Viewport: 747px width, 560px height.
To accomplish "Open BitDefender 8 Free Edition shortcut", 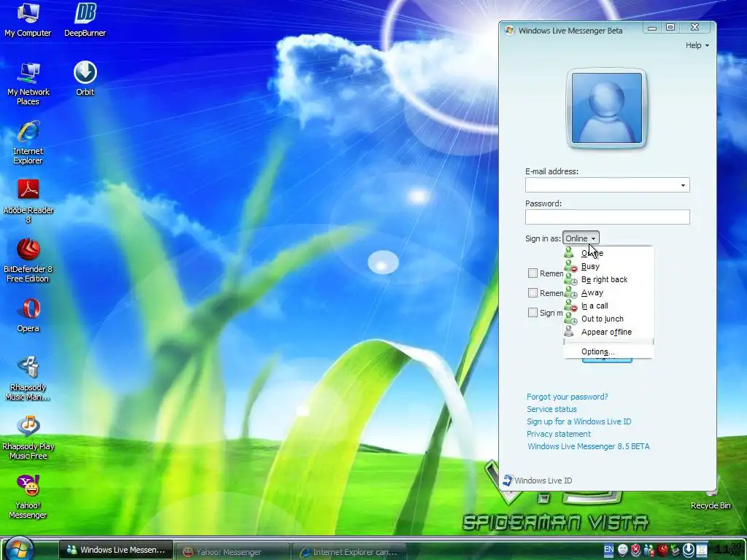I will [x=28, y=261].
